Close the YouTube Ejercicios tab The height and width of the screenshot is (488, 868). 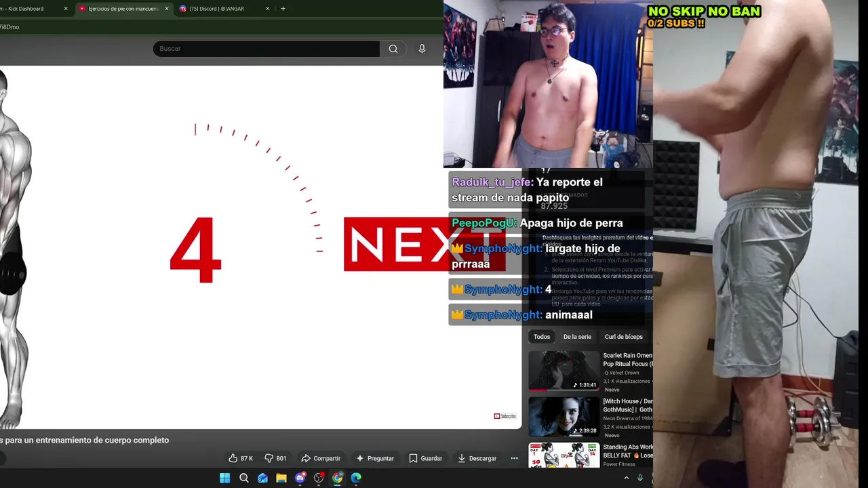pyautogui.click(x=167, y=9)
